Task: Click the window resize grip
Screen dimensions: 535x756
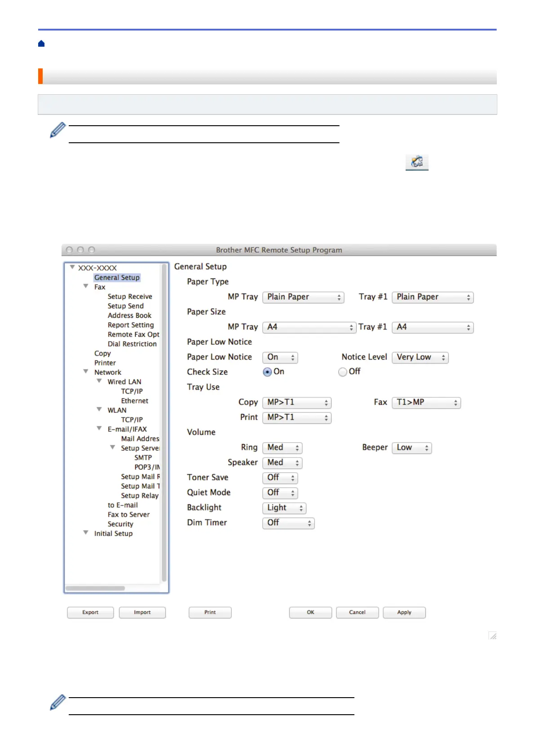Action: click(x=493, y=636)
